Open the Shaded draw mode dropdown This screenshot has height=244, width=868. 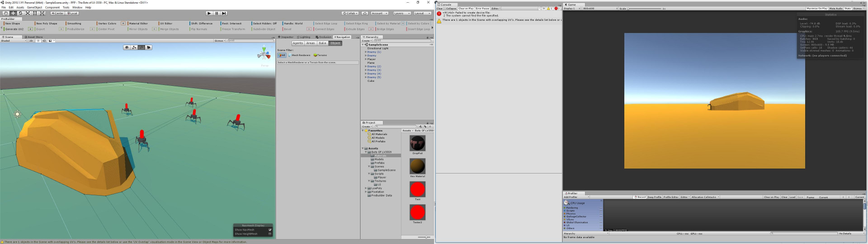pyautogui.click(x=14, y=41)
